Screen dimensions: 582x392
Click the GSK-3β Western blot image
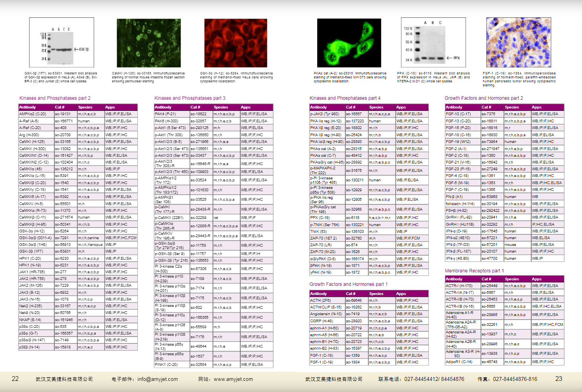[61, 42]
